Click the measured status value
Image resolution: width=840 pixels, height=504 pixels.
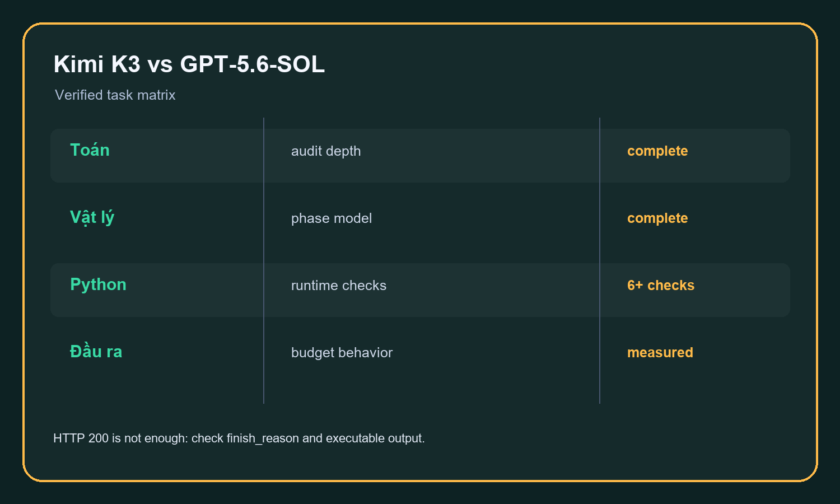click(660, 353)
